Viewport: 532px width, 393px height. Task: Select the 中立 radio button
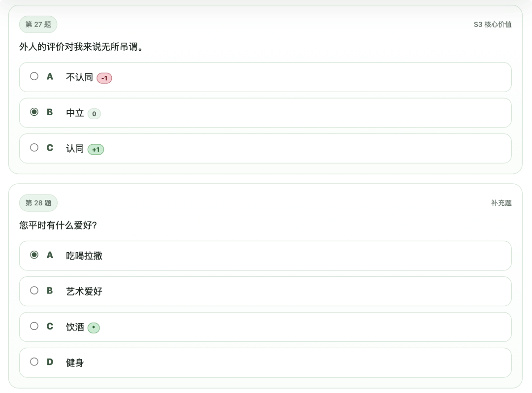pos(34,112)
